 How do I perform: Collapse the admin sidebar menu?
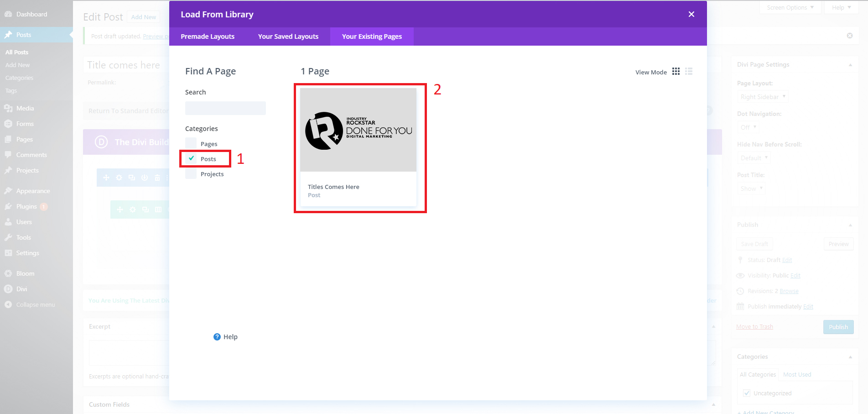coord(36,304)
